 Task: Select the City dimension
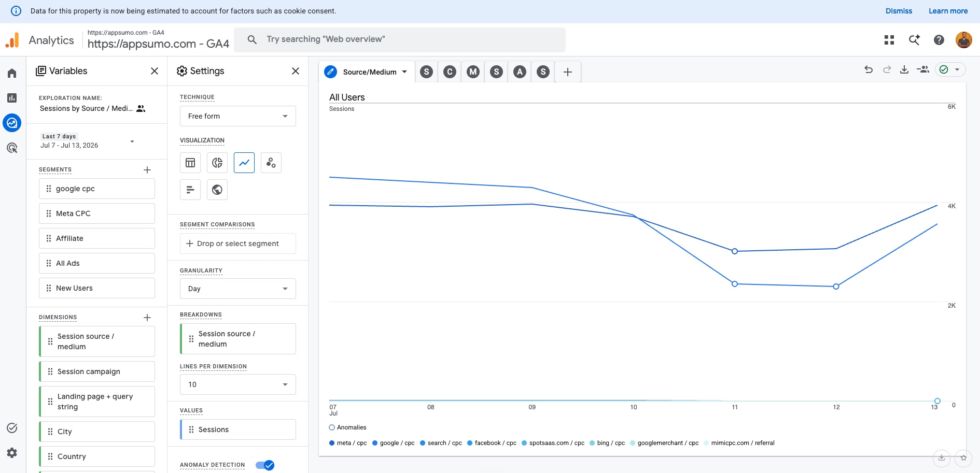(97, 432)
